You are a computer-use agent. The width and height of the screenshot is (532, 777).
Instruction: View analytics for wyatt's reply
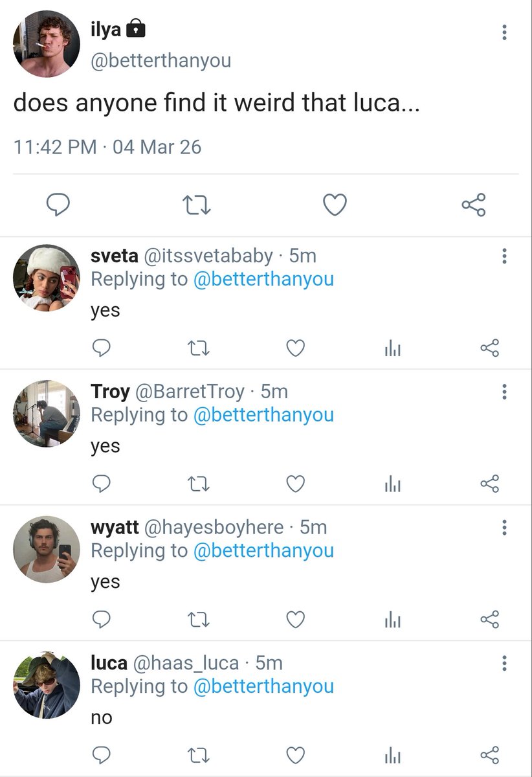pos(393,620)
